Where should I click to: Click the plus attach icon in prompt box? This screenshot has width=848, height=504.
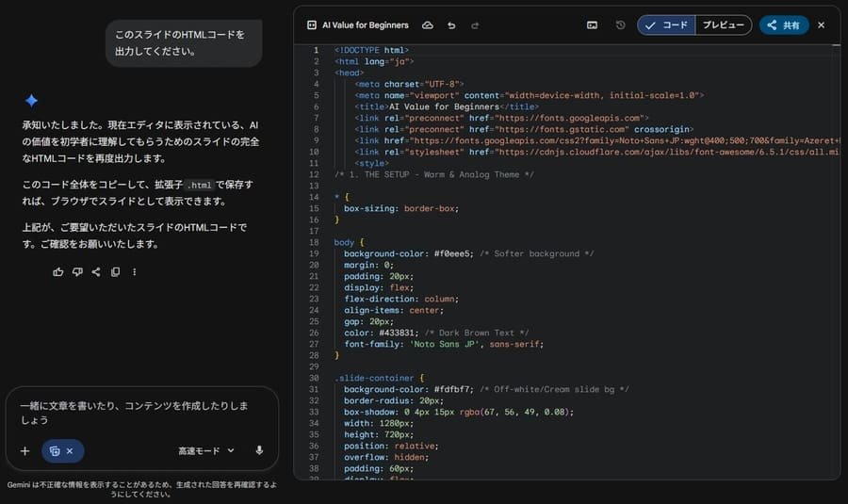24,451
